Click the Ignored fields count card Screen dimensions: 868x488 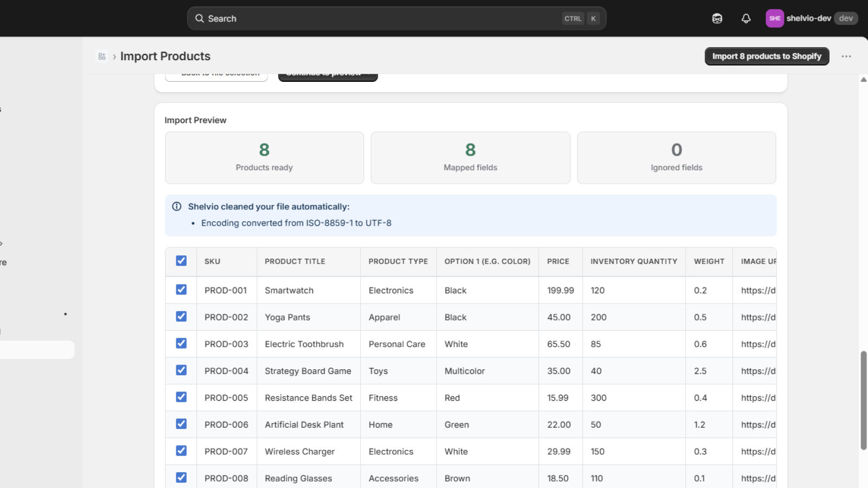click(x=676, y=158)
